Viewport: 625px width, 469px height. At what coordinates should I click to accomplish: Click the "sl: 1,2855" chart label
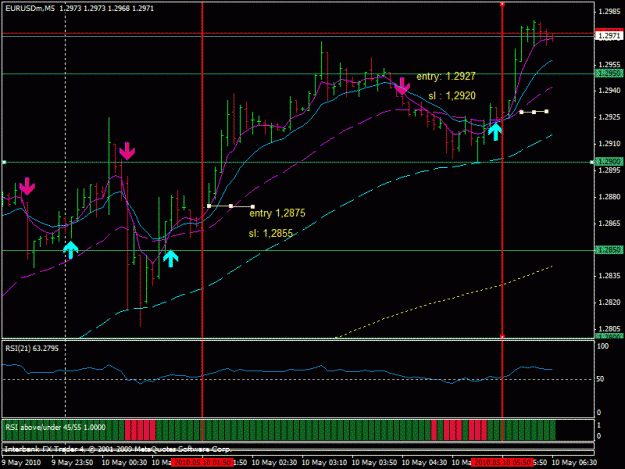pos(271,233)
